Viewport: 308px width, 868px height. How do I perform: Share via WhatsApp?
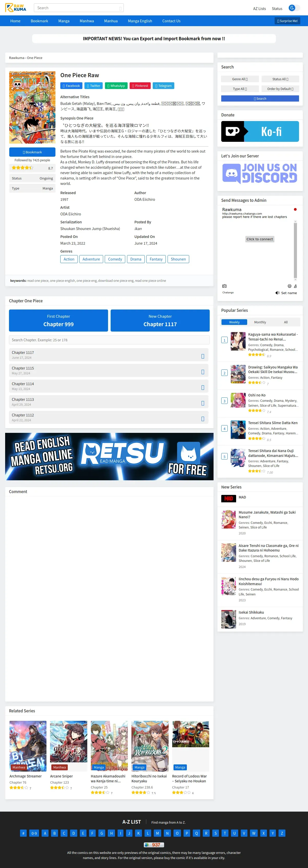click(x=116, y=86)
